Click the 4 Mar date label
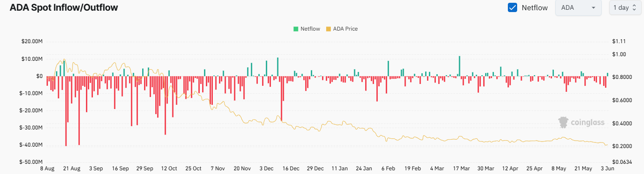This screenshot has width=644, height=174. 437,168
